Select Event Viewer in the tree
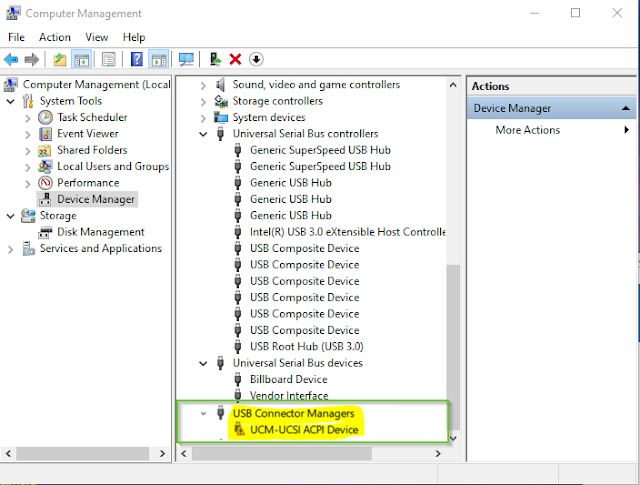The height and width of the screenshot is (485, 640). (88, 134)
